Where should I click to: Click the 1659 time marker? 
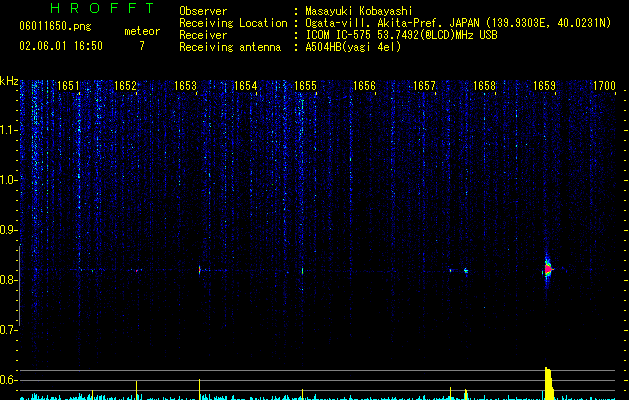pyautogui.click(x=544, y=86)
